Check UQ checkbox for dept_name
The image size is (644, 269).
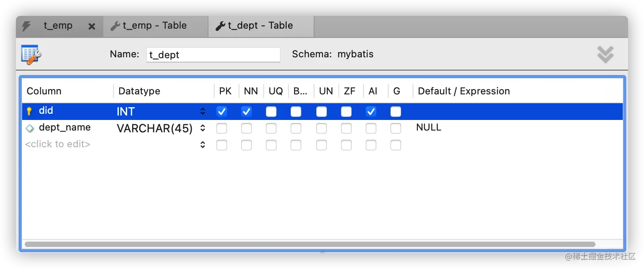point(271,128)
